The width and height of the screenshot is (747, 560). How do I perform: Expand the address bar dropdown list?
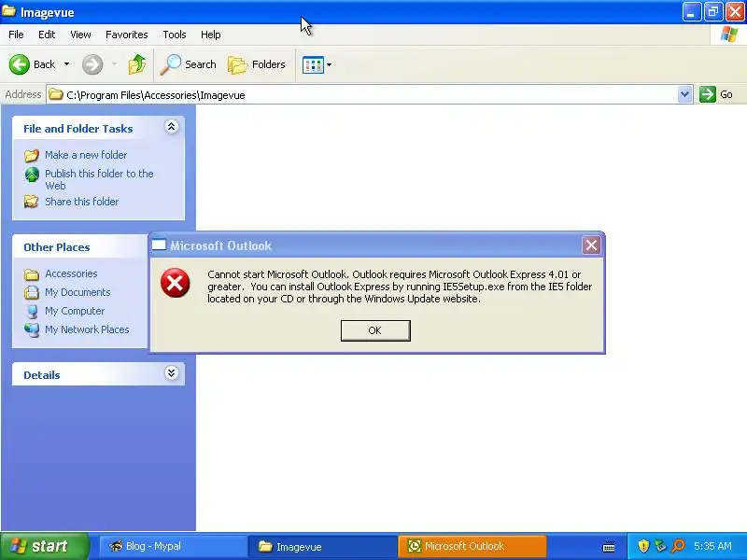tap(684, 94)
